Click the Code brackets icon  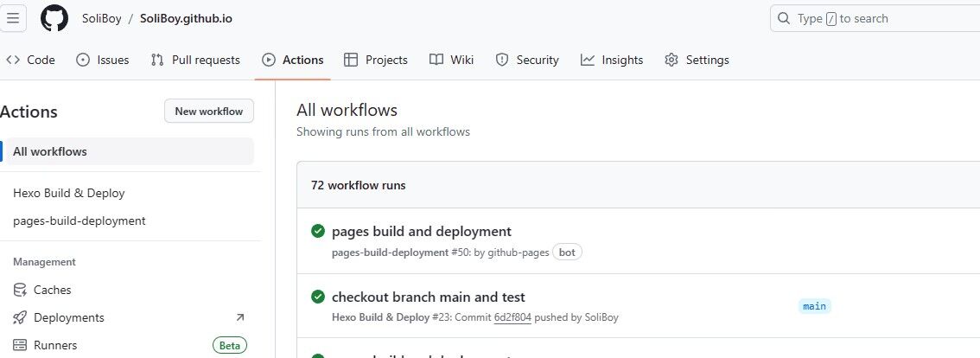(12, 60)
